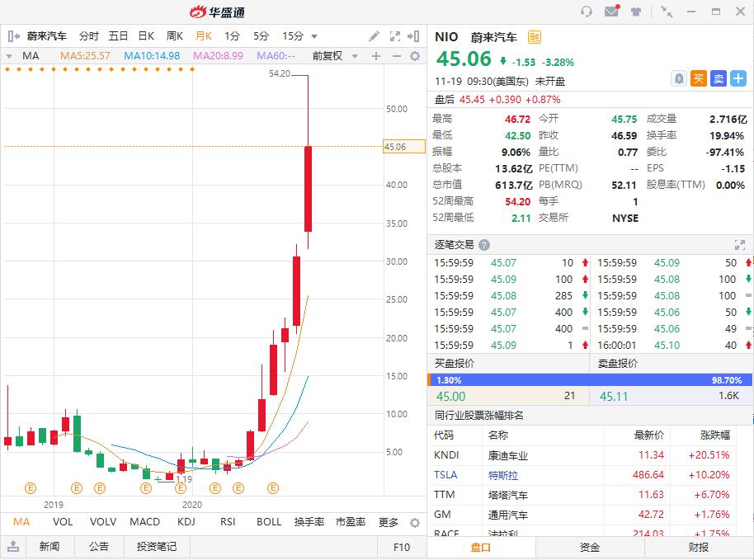Image resolution: width=754 pixels, height=560 pixels.
Task: Select the 市盈率 indicator
Action: coord(351,522)
